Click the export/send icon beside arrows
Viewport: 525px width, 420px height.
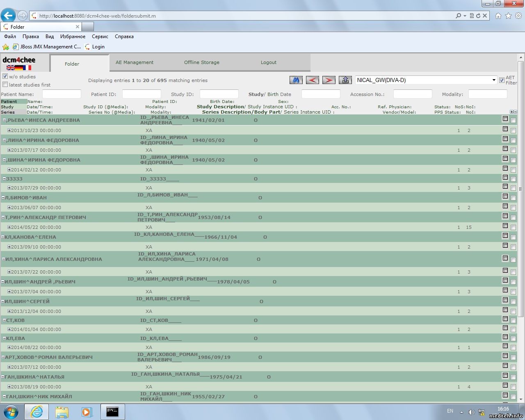coord(345,80)
